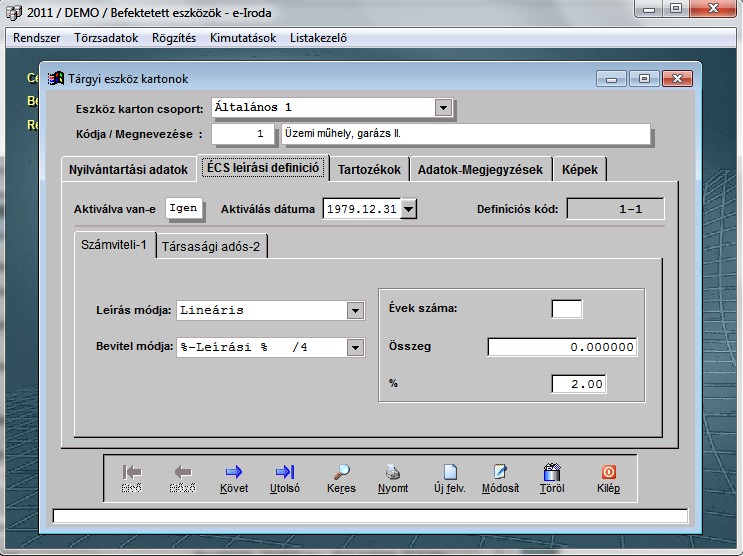
Task: Print the card using Nyomt icon
Action: tap(393, 472)
